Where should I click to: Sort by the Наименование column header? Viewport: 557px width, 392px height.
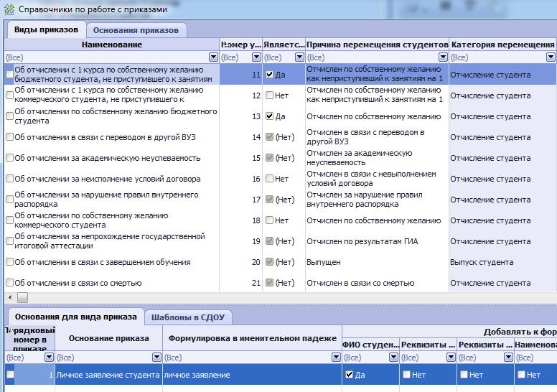tap(112, 45)
